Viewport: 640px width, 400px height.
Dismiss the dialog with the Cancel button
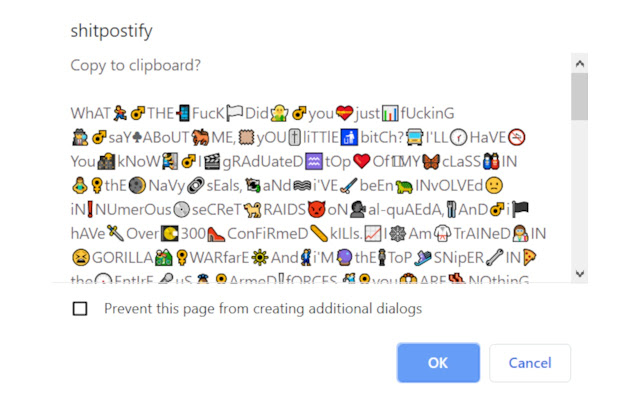(530, 362)
